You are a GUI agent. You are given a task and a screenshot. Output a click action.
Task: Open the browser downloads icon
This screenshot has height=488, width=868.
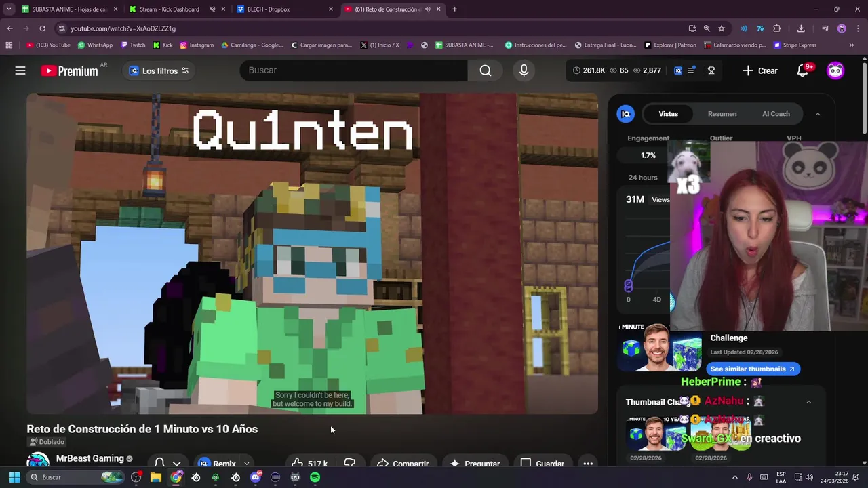tap(801, 28)
